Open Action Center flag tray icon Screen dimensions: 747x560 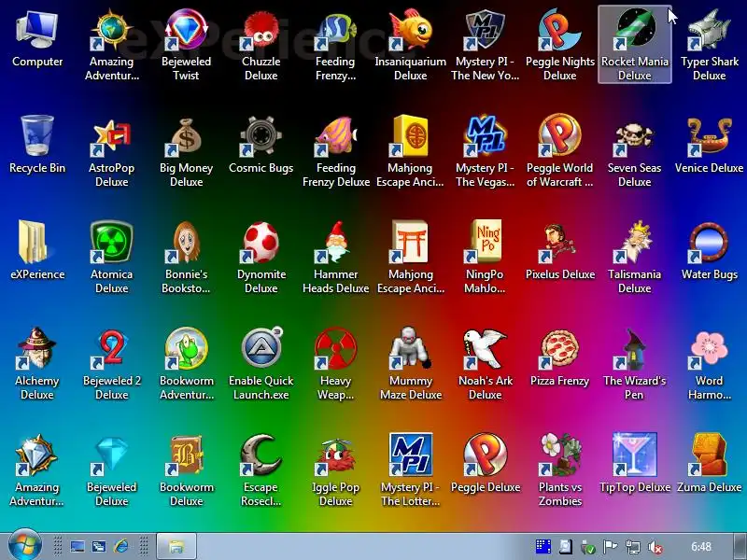pos(611,547)
